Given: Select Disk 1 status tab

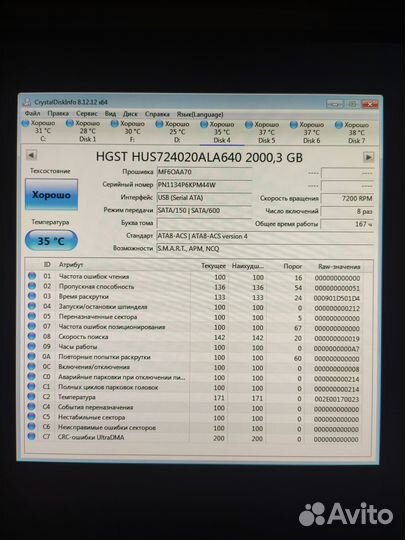Looking at the screenshot, I should point(83,131).
